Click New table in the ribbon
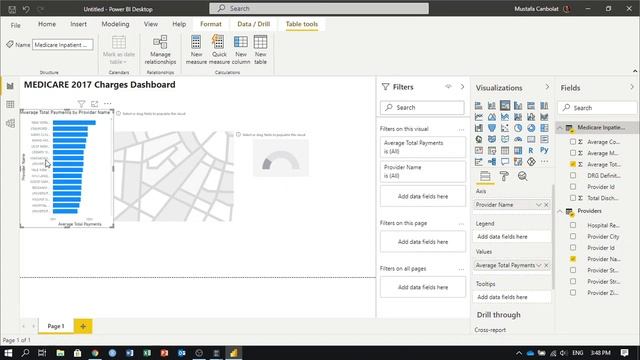The height and width of the screenshot is (360, 640). [260, 50]
